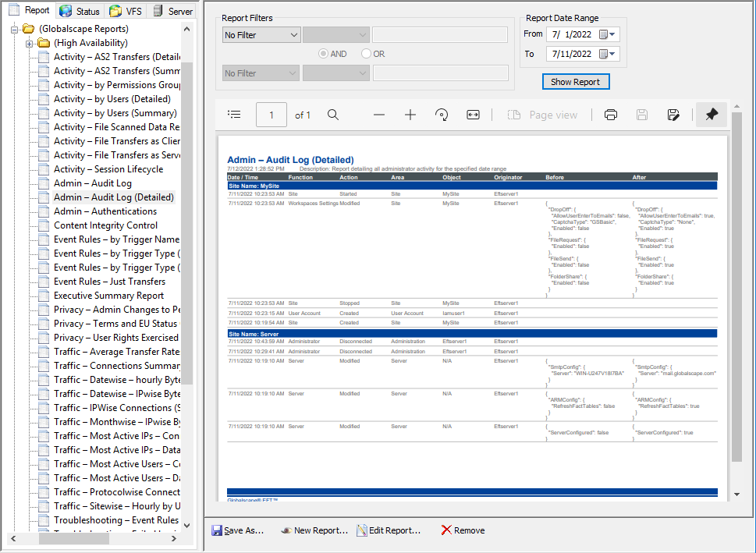Zoom out with the minus icon
This screenshot has height=553, width=756.
(379, 115)
